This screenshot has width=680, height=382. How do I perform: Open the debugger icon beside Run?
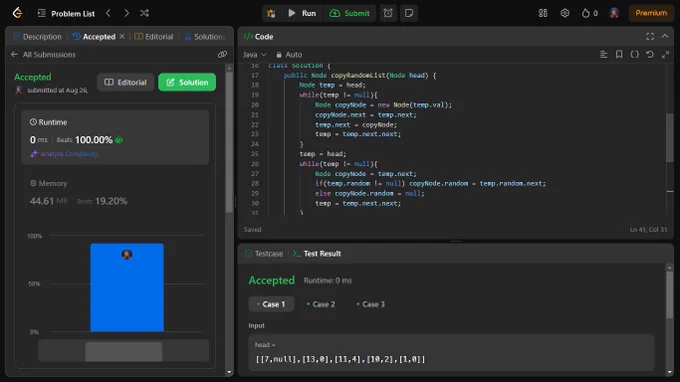click(x=271, y=13)
